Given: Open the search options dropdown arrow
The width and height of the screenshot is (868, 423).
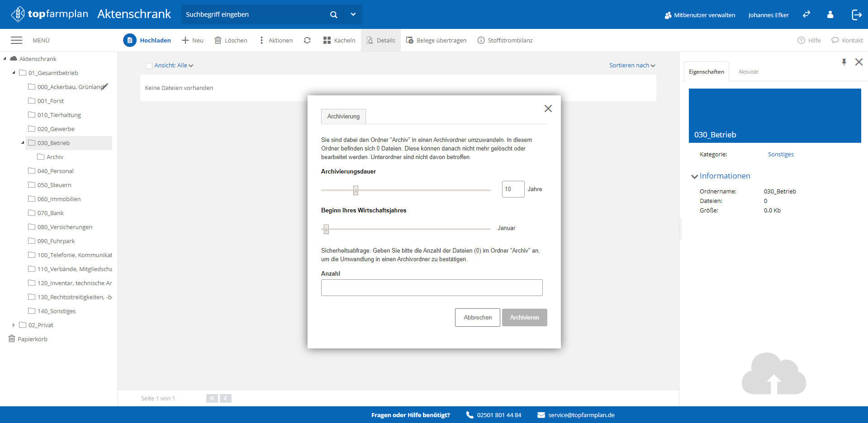Looking at the screenshot, I should coord(353,14).
